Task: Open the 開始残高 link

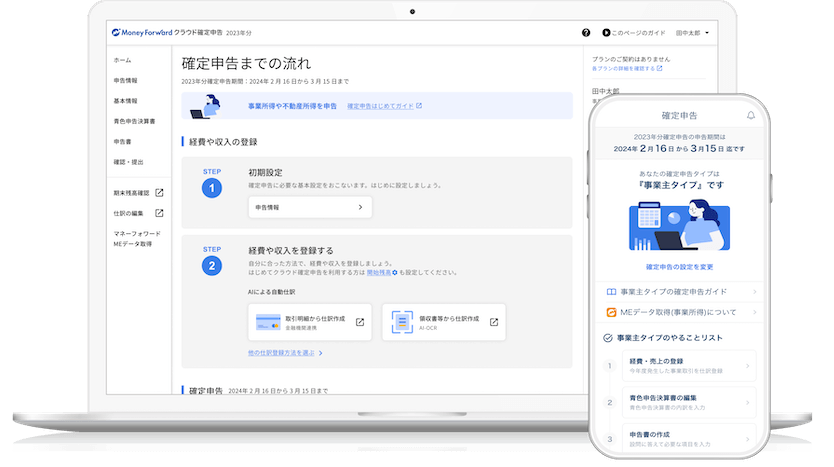Action: [379, 272]
